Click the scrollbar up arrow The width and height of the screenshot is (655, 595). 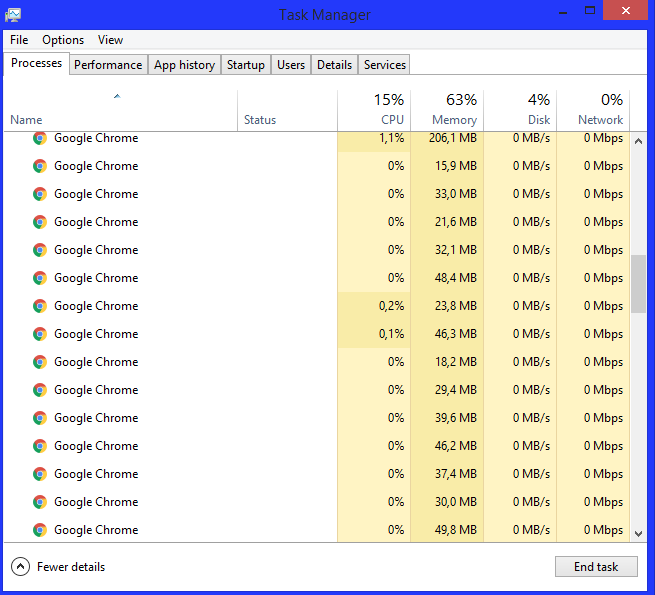(638, 141)
